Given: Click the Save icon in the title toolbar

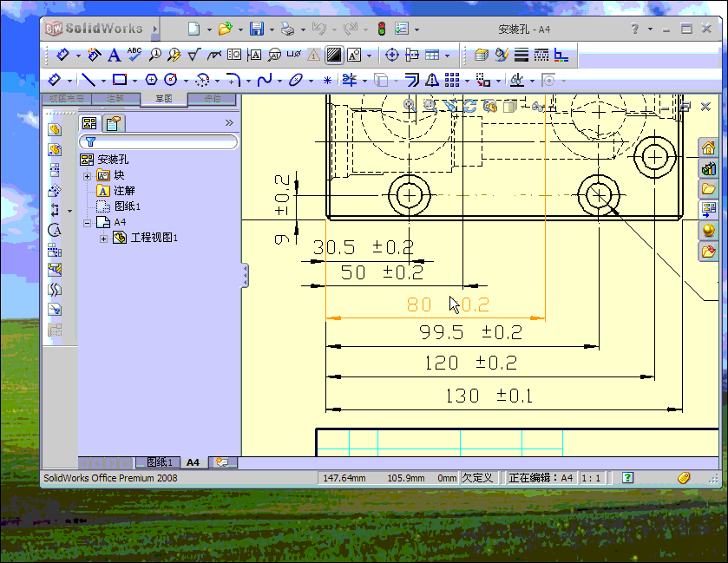Looking at the screenshot, I should coord(257,29).
